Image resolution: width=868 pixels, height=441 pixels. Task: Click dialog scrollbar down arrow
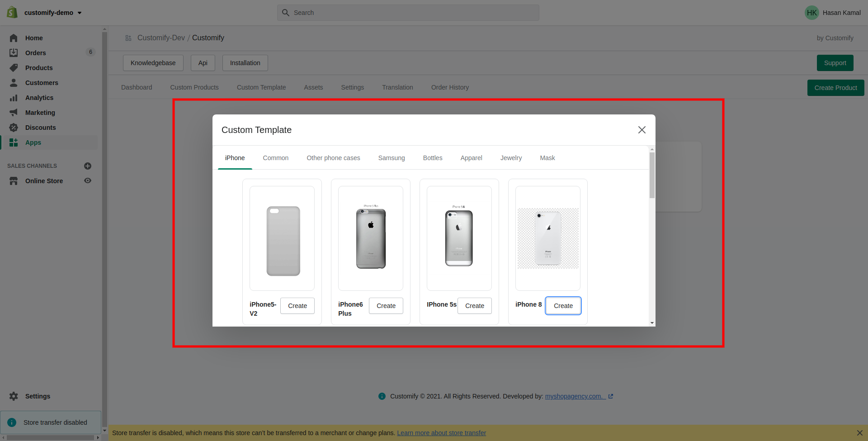(x=652, y=322)
